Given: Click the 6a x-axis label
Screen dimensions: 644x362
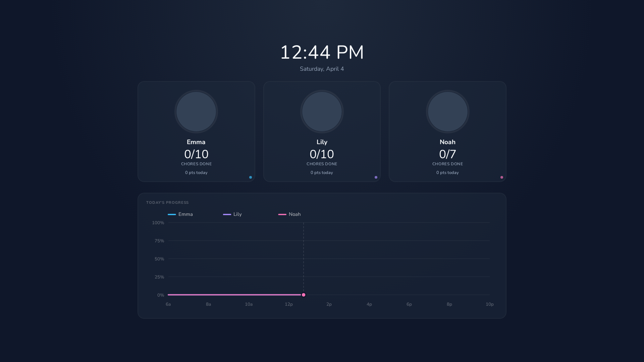Looking at the screenshot, I should (x=168, y=304).
